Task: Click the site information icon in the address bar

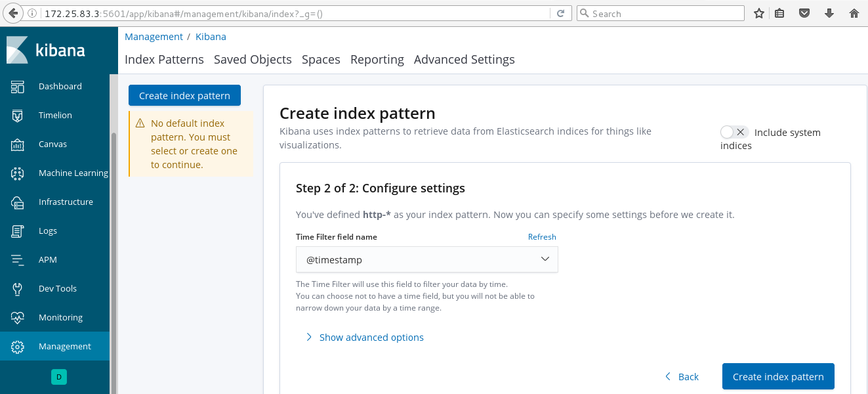Action: point(33,13)
